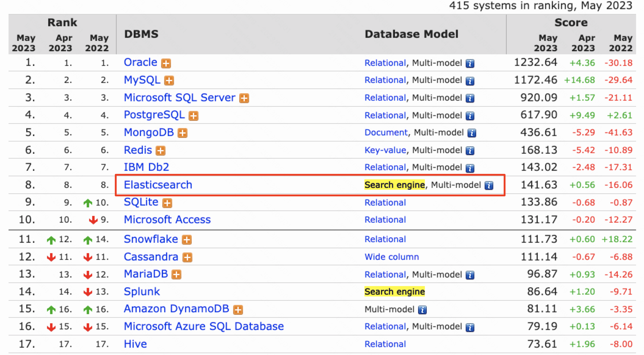Open the Cassandra link

pos(151,257)
